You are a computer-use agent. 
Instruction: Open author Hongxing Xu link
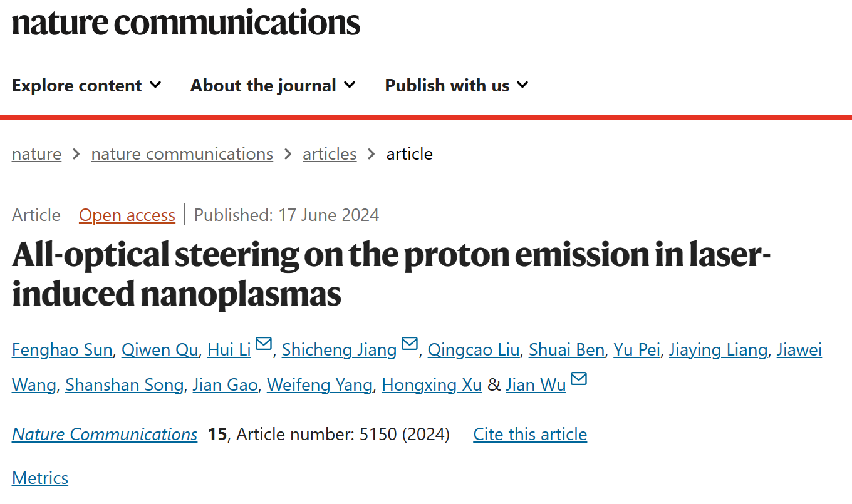pyautogui.click(x=432, y=385)
